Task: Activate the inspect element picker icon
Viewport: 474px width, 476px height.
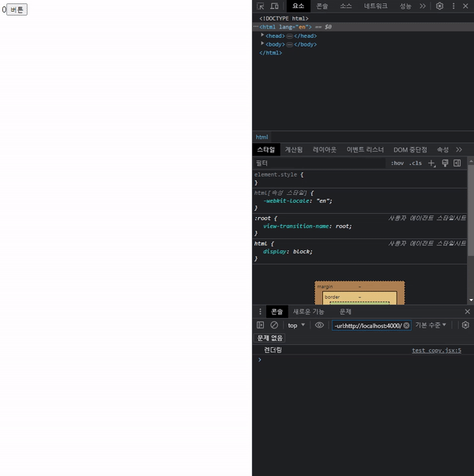Action: pos(261,6)
